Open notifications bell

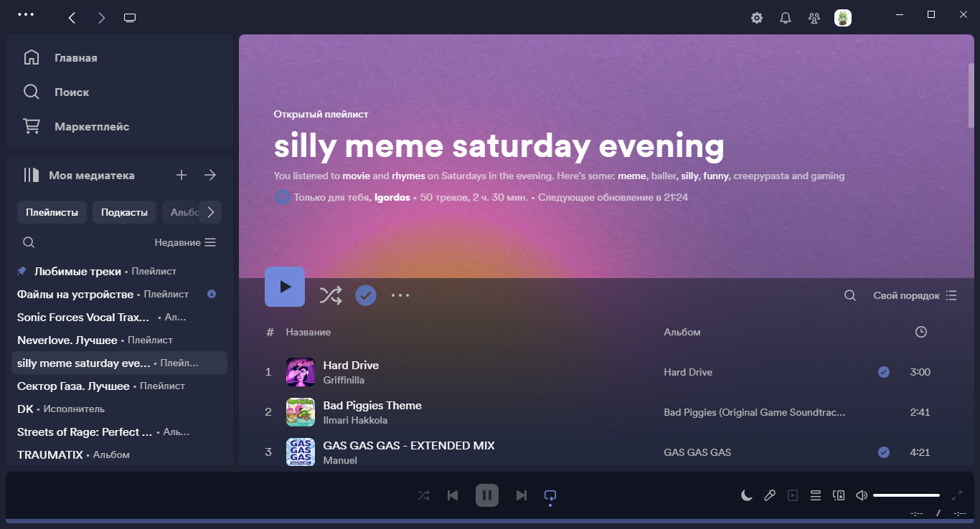pyautogui.click(x=786, y=18)
